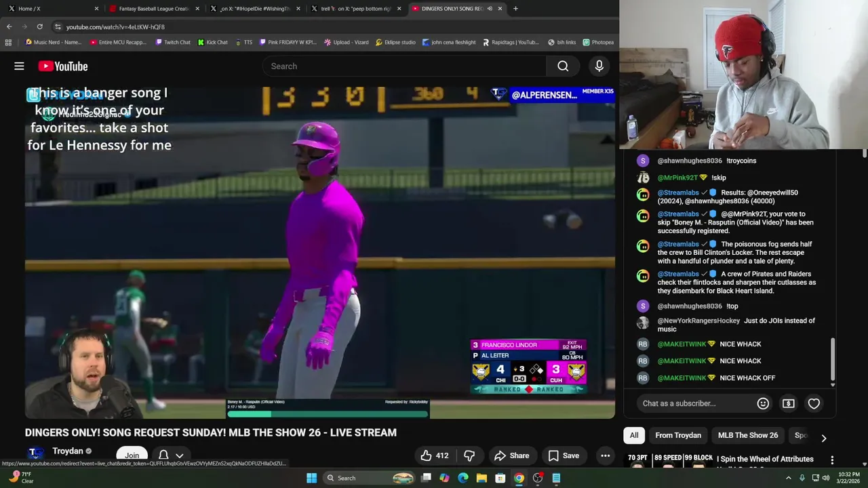Close the Fantasy Baseball League tab
Screen dimensions: 868x488
[197, 9]
